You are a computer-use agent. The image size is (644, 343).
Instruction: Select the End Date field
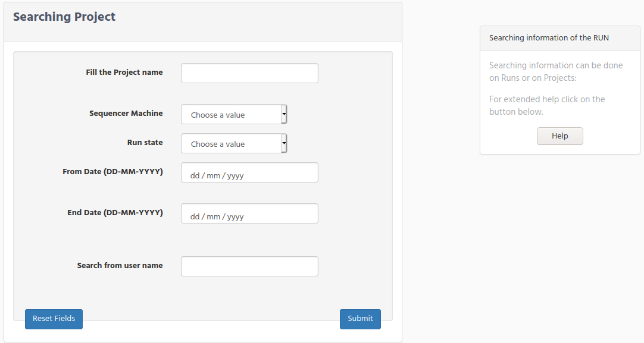(x=249, y=213)
